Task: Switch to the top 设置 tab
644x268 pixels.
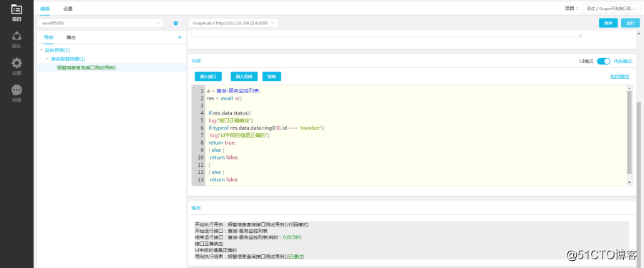Action: point(68,8)
